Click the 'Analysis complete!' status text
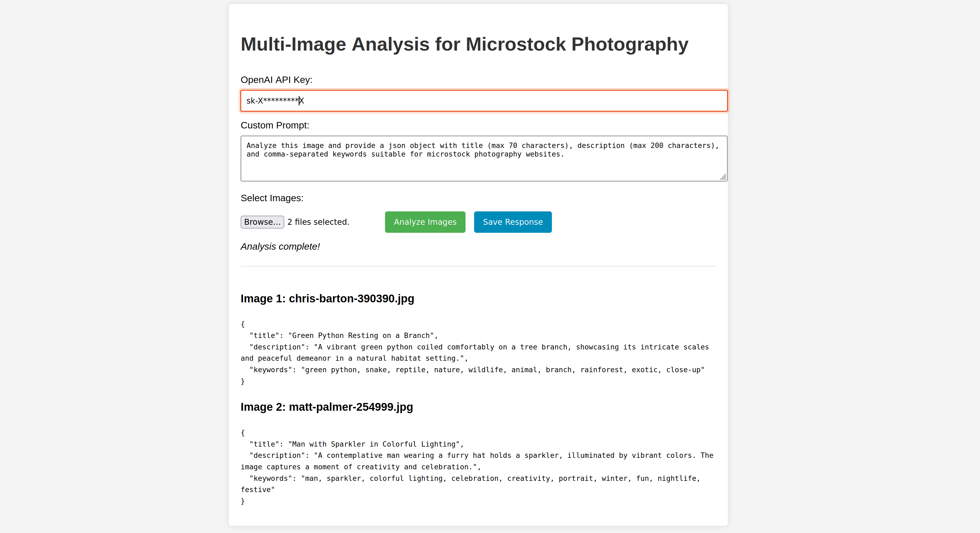 tap(280, 247)
